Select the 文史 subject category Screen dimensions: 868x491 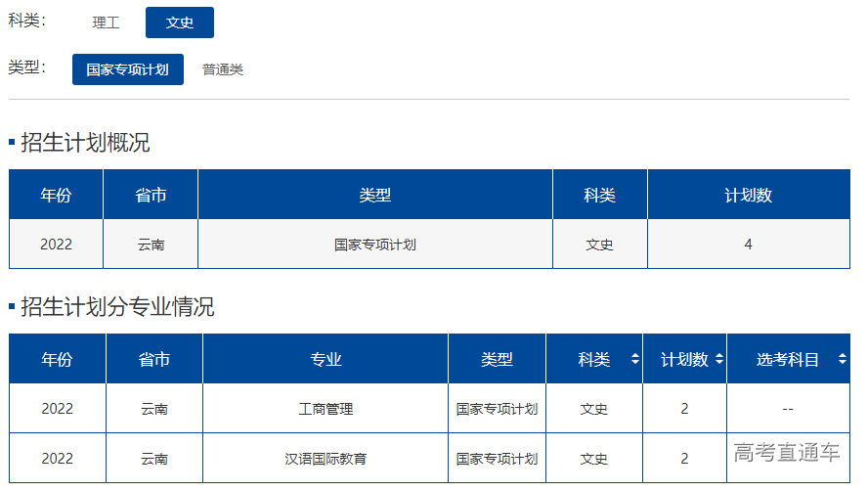180,22
